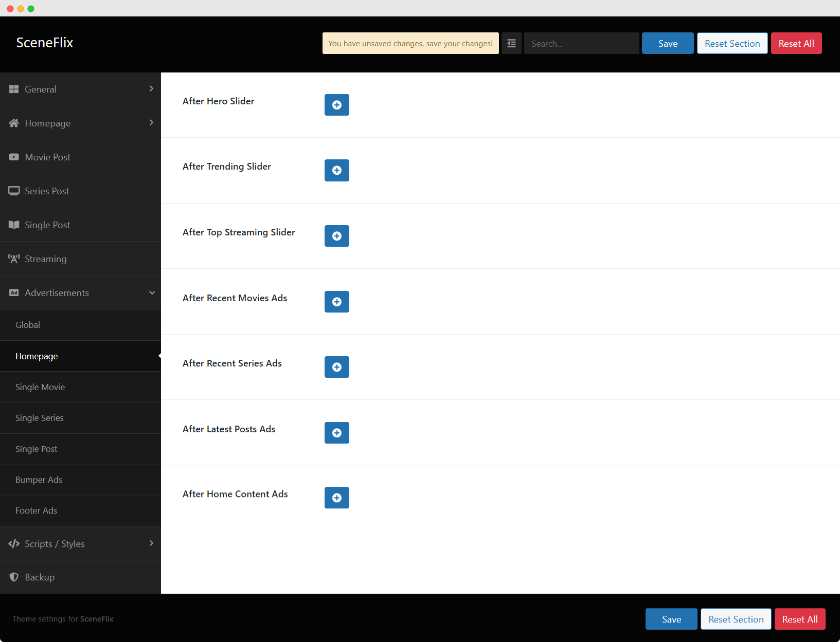Viewport: 840px width, 642px height.
Task: Open the General settings label
Action: click(41, 89)
